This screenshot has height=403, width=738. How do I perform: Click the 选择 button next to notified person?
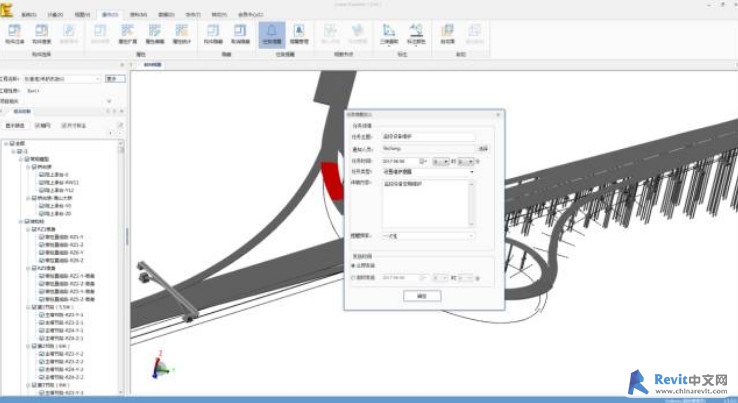[483, 149]
